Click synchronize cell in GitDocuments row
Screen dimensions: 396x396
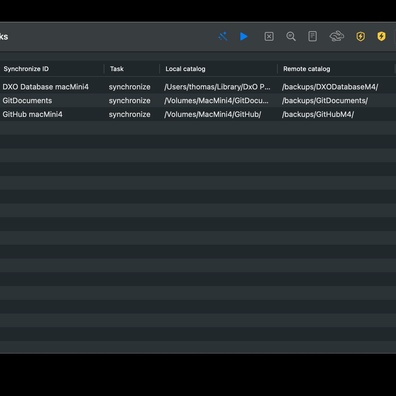(129, 101)
